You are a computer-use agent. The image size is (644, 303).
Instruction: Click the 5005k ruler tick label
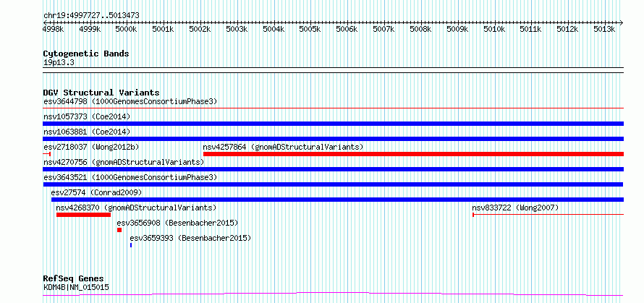click(x=310, y=30)
